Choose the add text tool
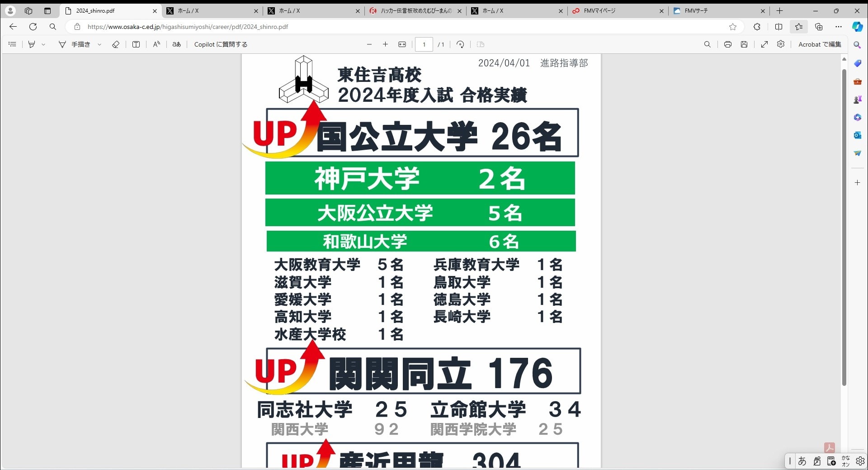This screenshot has height=470, width=868. (x=136, y=44)
